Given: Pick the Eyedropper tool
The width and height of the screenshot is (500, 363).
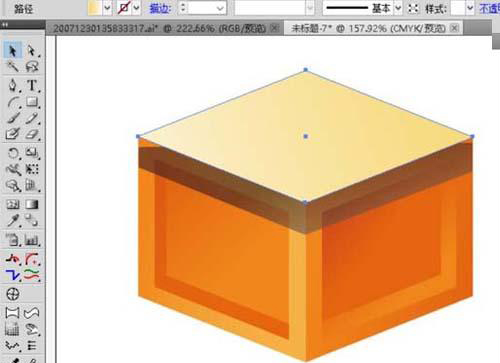Looking at the screenshot, I should (x=13, y=220).
